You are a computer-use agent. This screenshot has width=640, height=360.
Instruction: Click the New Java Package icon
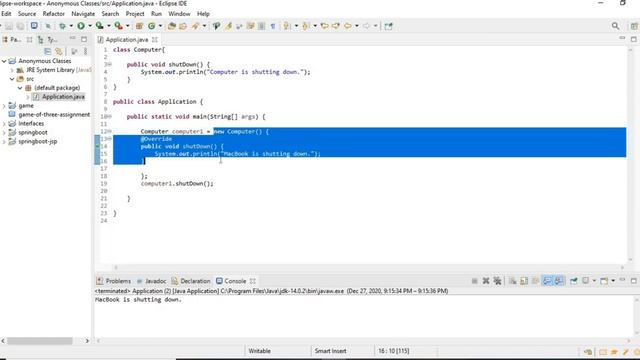point(139,26)
